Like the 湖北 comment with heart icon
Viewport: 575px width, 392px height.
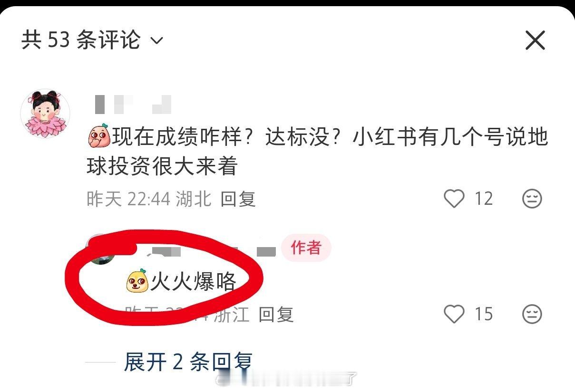click(454, 199)
